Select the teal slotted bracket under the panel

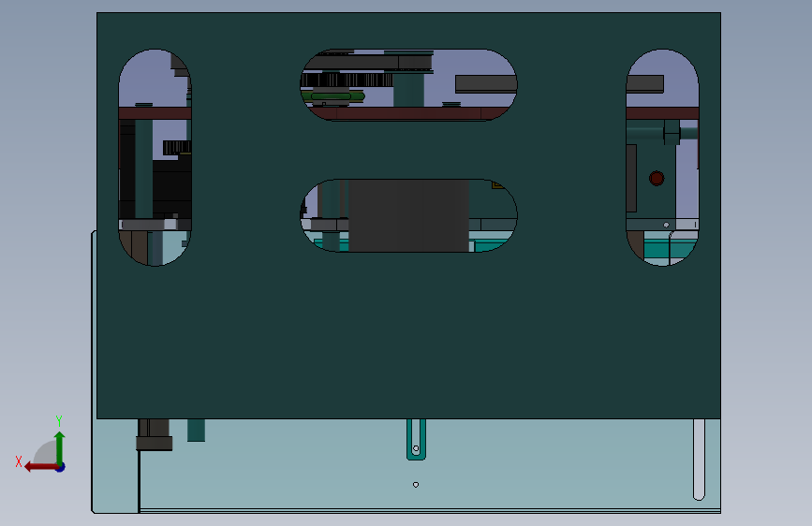click(x=416, y=440)
